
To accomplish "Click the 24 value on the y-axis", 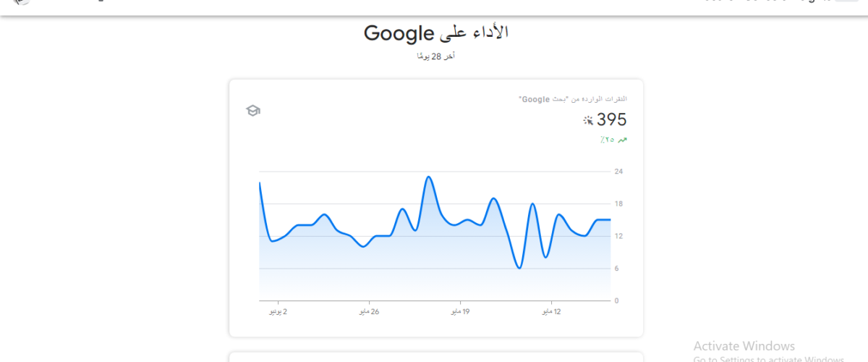I will tap(618, 172).
